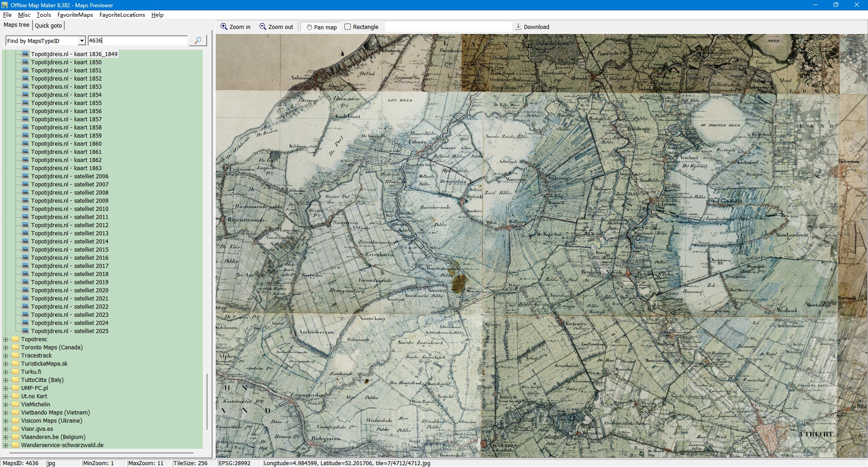
Task: Expand the Topotresc folder node
Action: click(6, 339)
